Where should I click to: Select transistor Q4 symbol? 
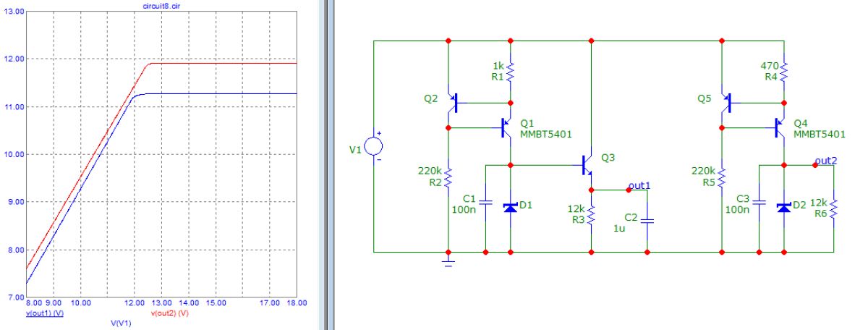780,127
